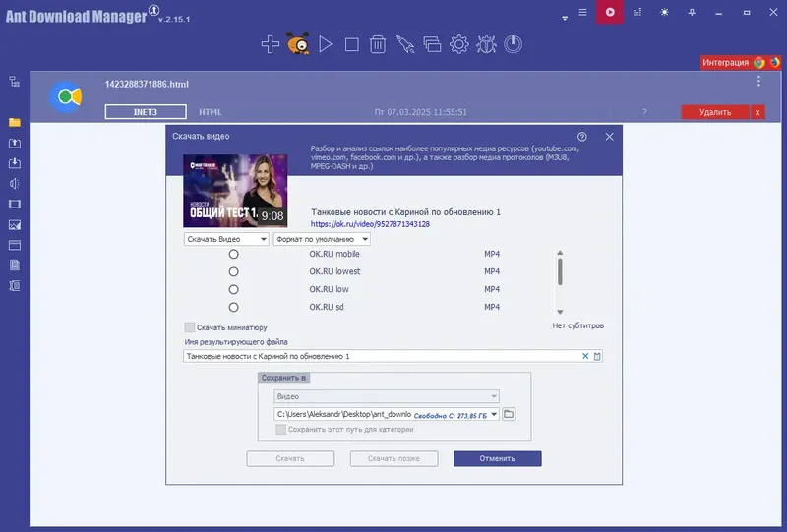Click the rocket icon in toolbar
This screenshot has width=787, height=532.
[405, 44]
